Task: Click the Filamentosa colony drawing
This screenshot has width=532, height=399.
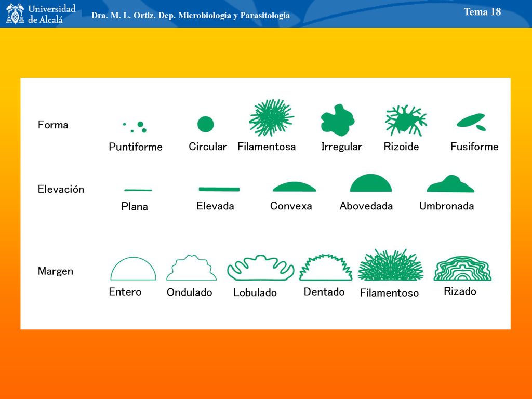Action: [x=271, y=117]
